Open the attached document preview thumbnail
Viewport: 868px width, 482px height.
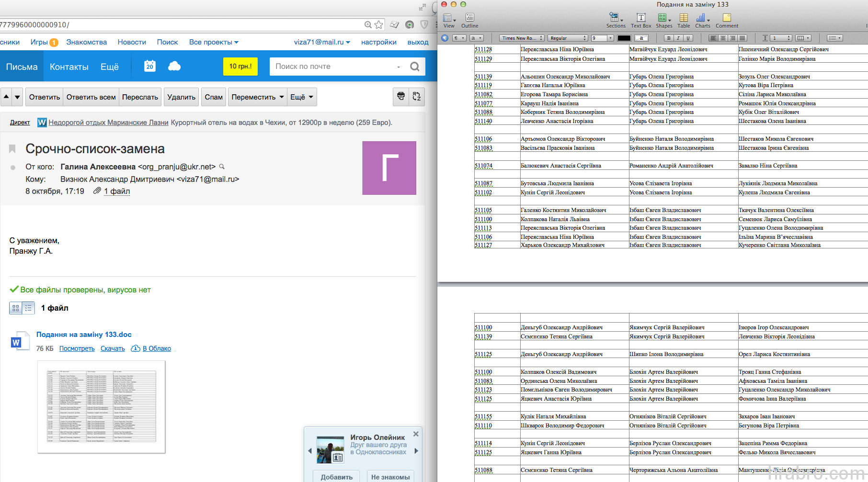coord(102,406)
